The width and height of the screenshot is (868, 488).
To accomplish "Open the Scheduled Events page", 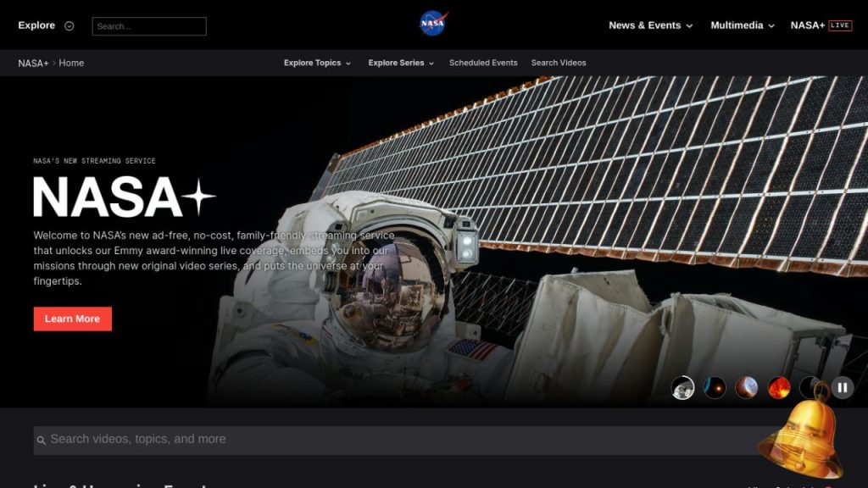I will click(483, 63).
